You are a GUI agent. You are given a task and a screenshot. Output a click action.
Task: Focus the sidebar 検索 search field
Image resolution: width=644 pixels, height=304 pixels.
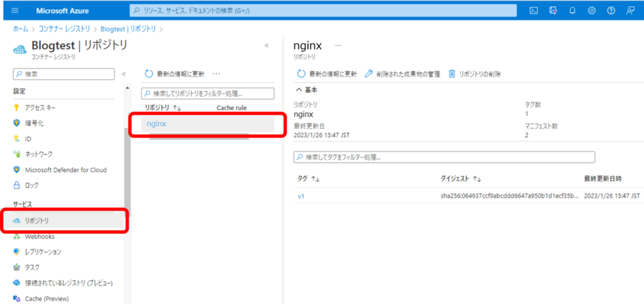(x=64, y=74)
